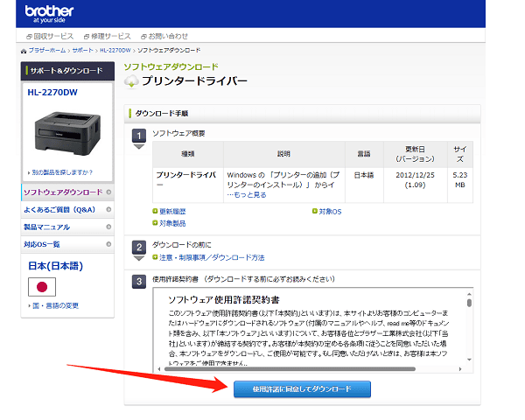Click the HL-2270DW model name
This screenshot has width=525, height=420.
tap(52, 93)
